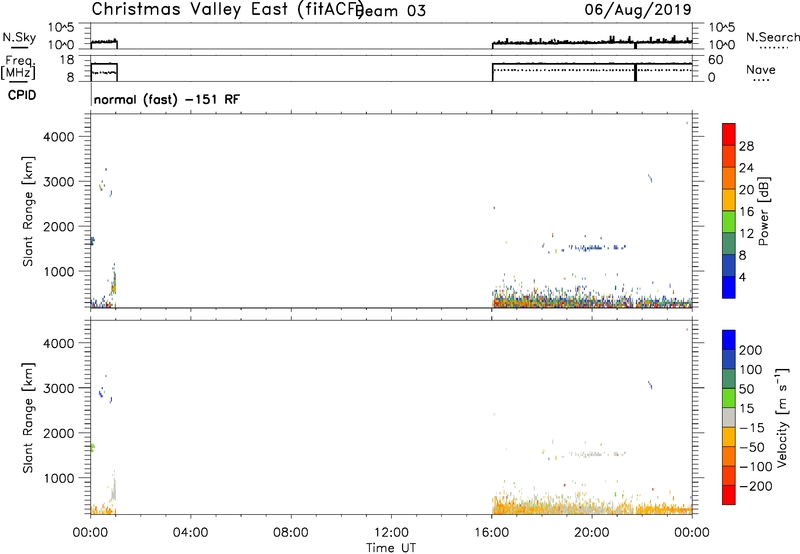Click the "12:00" time tick label
The image size is (800, 554).
tap(391, 532)
